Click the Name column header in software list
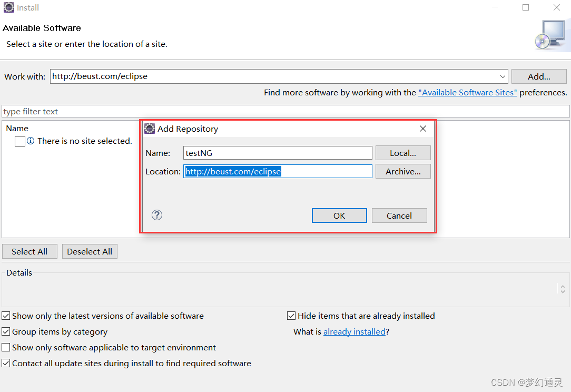 (17, 128)
